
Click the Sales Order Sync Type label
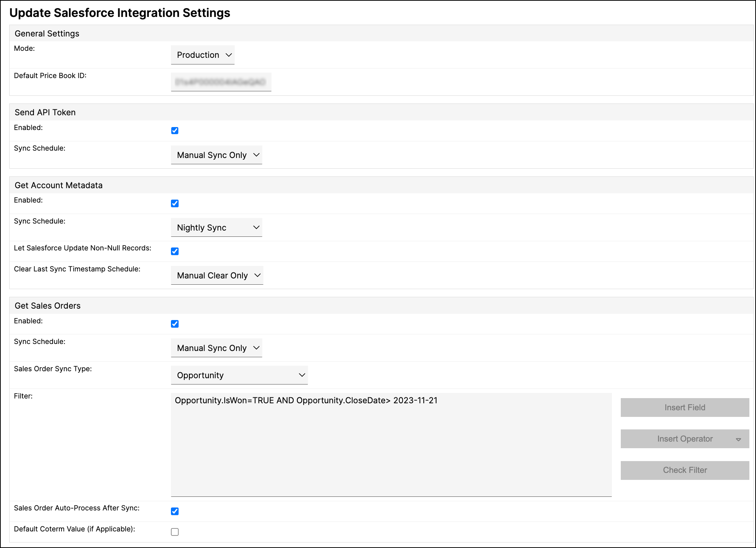(53, 369)
